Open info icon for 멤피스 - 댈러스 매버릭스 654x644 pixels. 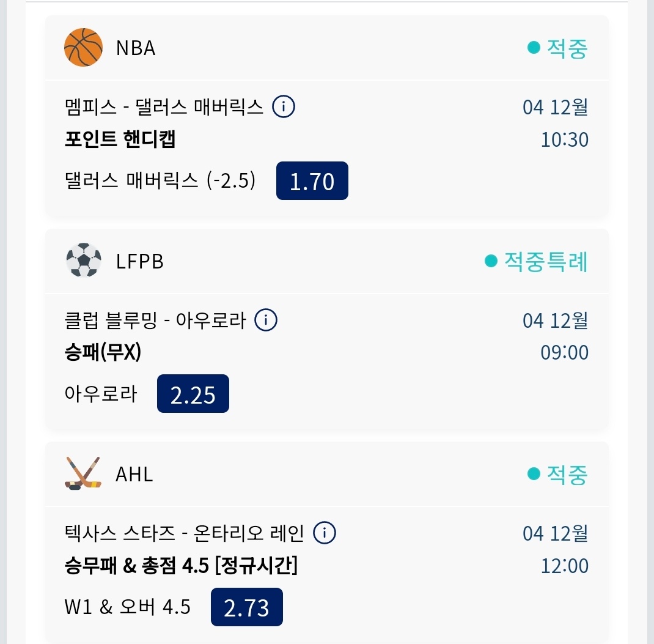pos(283,107)
